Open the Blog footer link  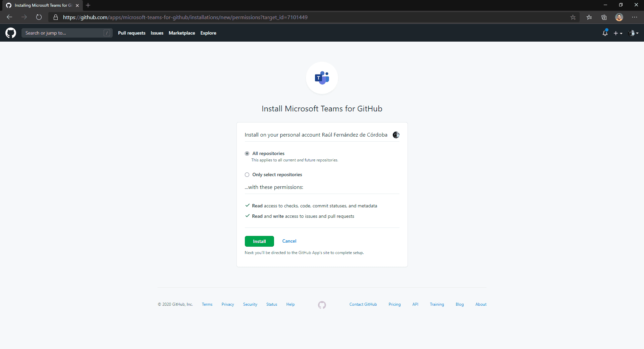(x=460, y=304)
